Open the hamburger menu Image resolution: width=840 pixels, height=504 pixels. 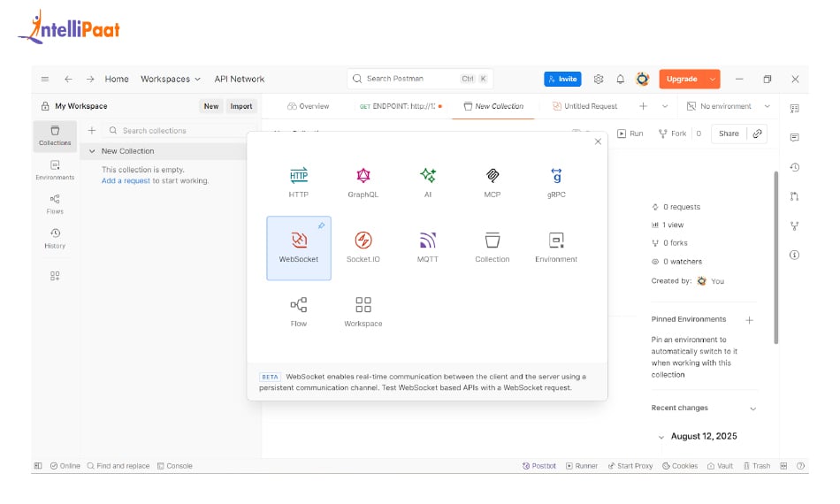coord(45,79)
